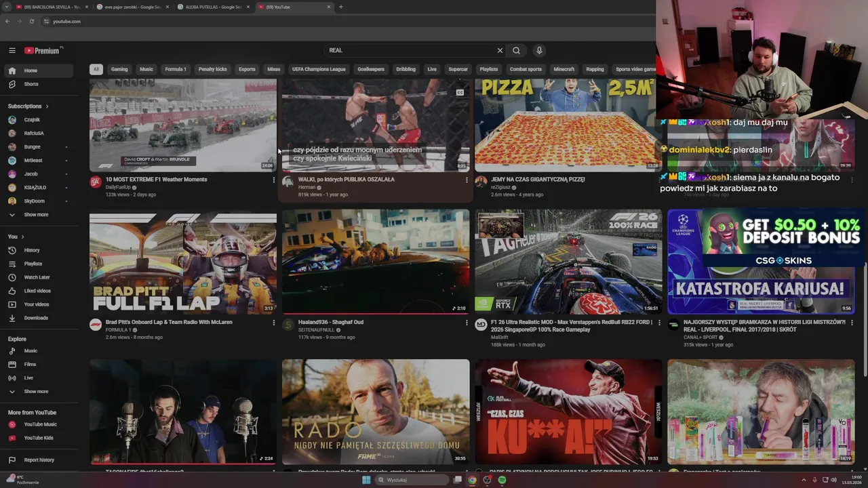Open History in the sidebar
868x488 pixels.
[38, 250]
